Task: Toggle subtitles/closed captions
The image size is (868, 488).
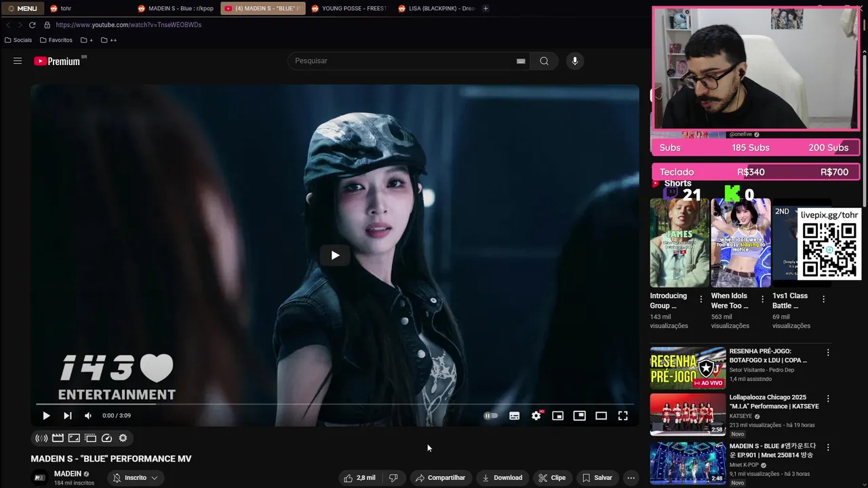Action: click(x=515, y=415)
